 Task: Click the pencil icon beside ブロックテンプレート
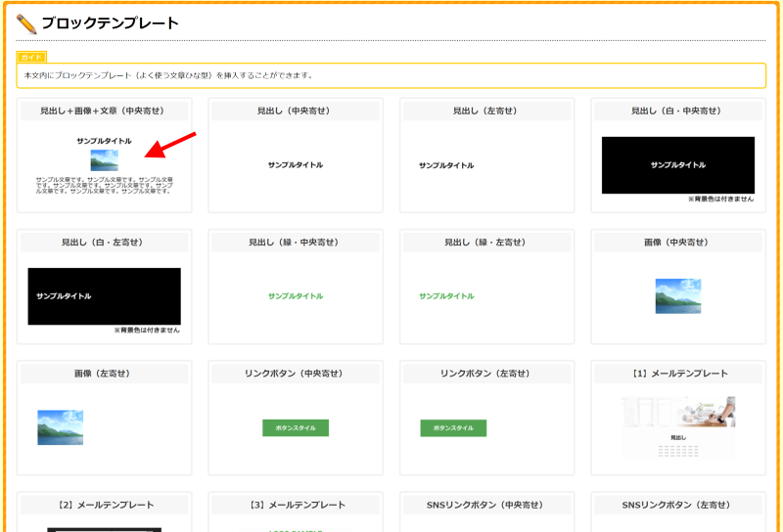point(26,23)
